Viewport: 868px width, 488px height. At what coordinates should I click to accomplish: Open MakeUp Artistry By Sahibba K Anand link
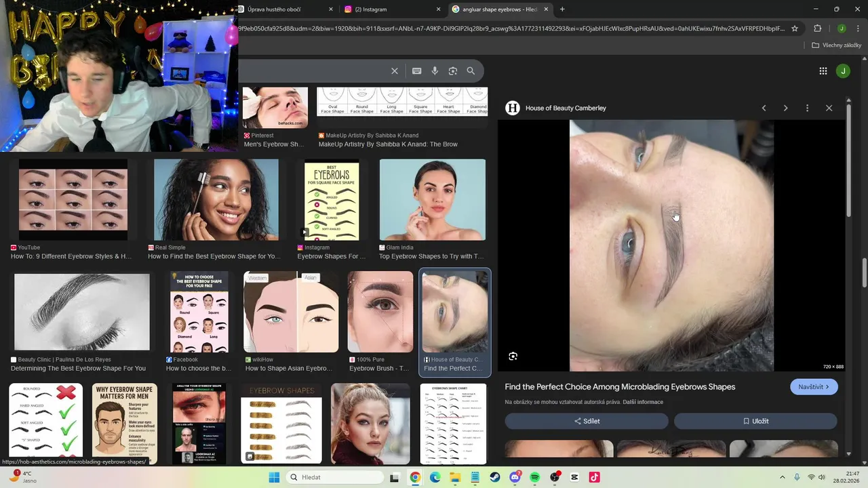pos(388,144)
